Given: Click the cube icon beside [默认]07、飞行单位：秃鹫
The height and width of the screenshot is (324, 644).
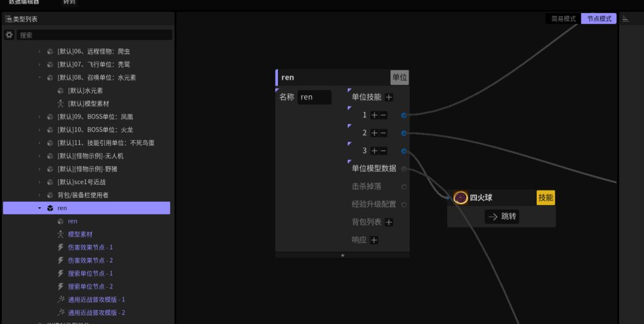Looking at the screenshot, I should pos(49,64).
